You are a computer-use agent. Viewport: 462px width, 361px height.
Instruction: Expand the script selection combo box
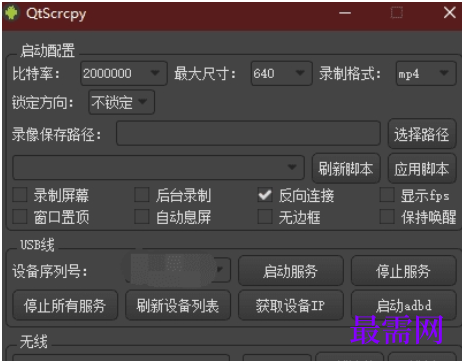click(x=158, y=167)
